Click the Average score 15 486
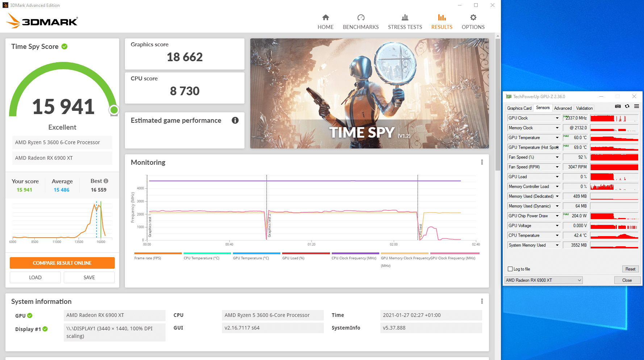 (x=62, y=190)
